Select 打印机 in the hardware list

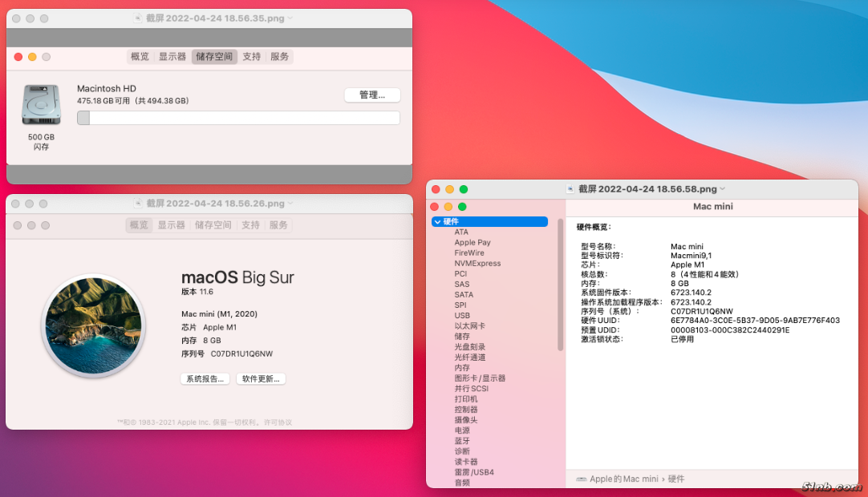coord(465,399)
